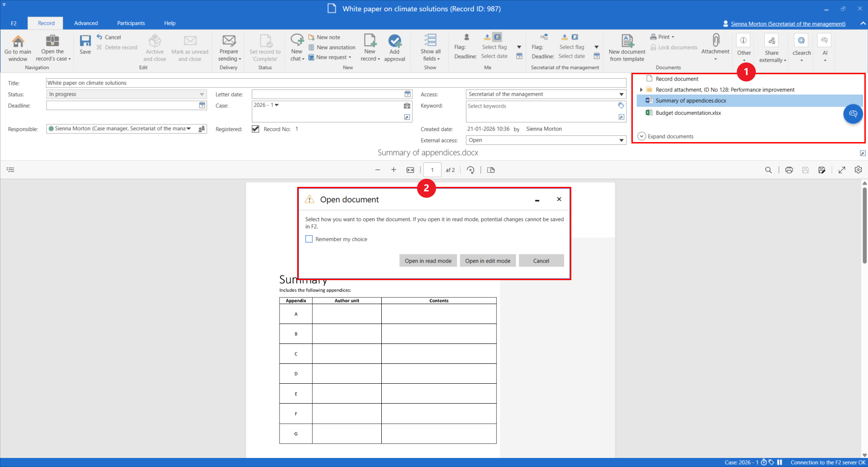Open search magnifier in document viewer
Screen dimensions: 868x467
(x=768, y=170)
